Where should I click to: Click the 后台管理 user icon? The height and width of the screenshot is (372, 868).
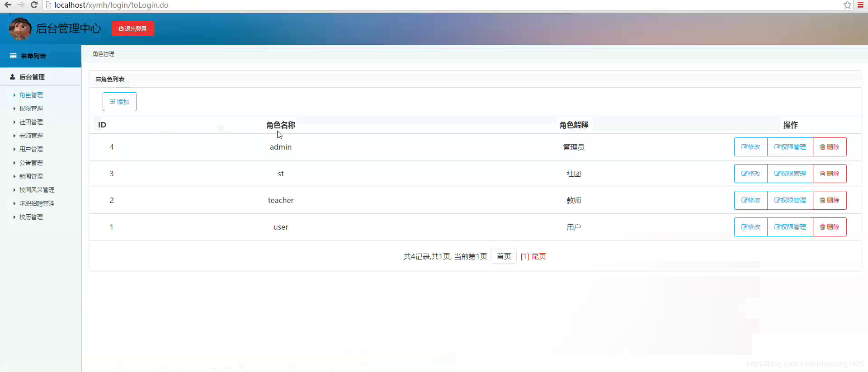point(13,77)
